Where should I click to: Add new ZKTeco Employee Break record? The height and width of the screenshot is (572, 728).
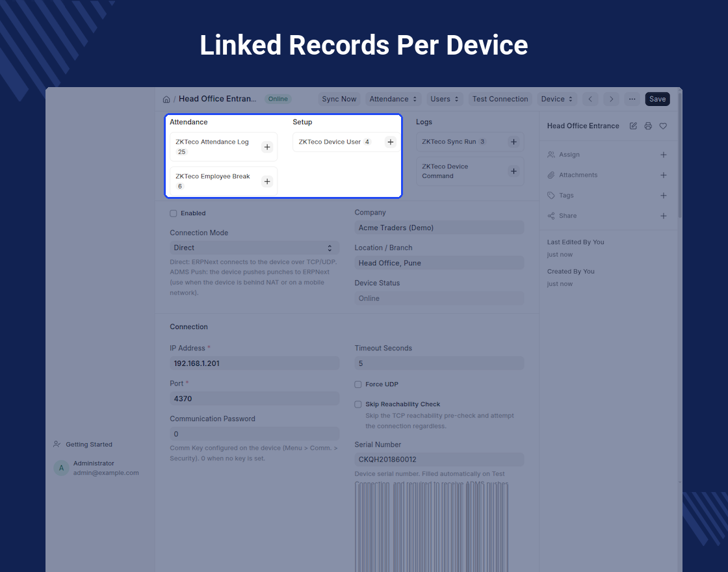tap(267, 181)
